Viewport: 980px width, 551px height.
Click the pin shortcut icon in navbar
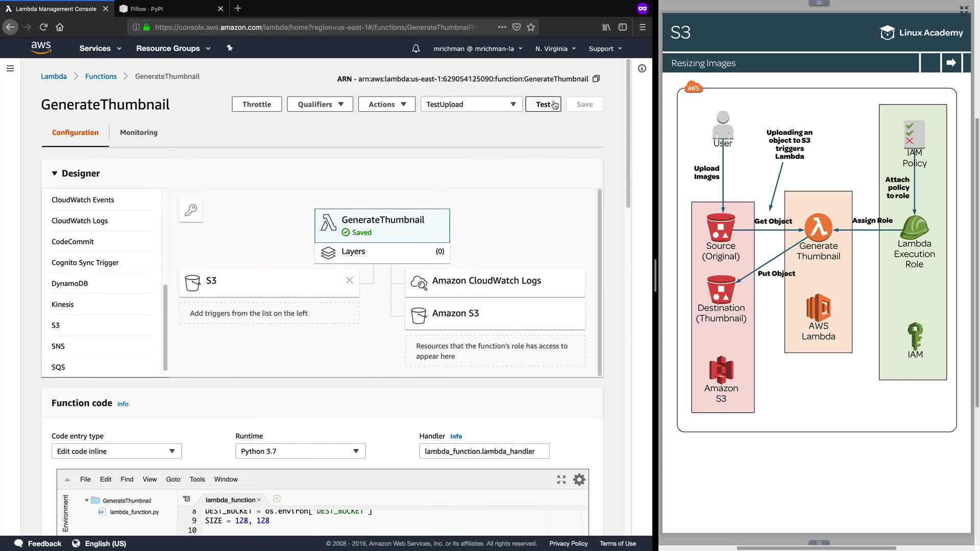point(230,48)
